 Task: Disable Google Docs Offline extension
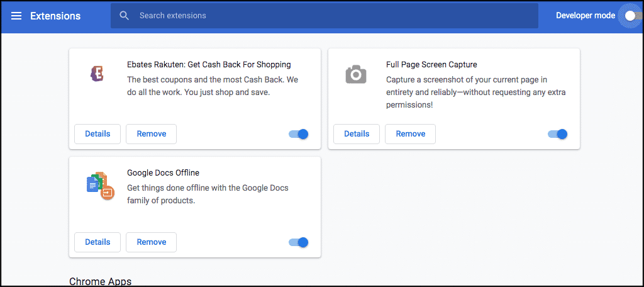299,242
